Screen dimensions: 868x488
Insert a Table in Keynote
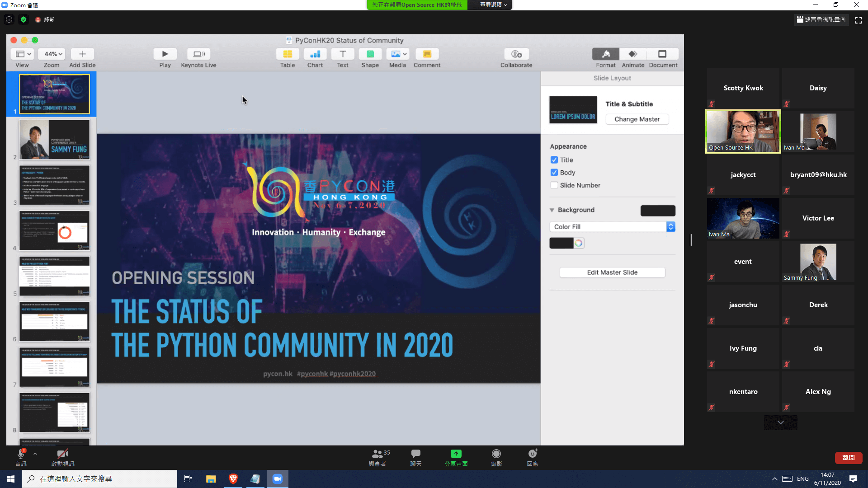288,54
